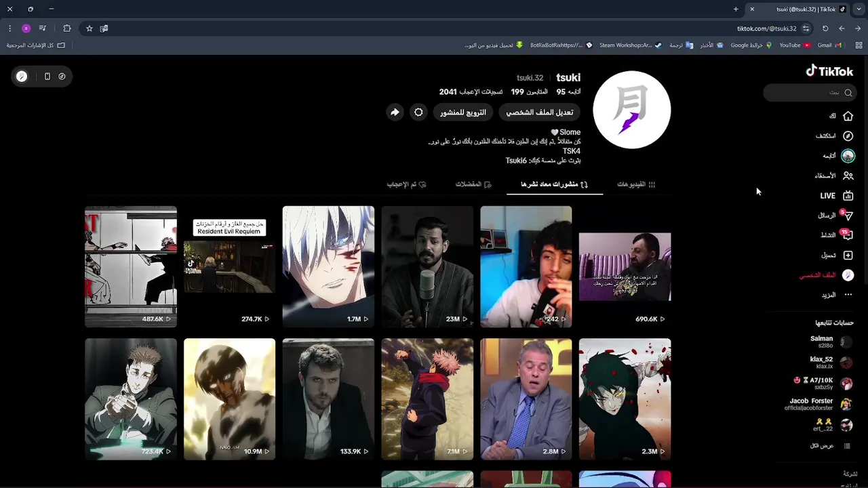Open the Activity notifications icon
Screen dimensions: 868x488
coord(848,235)
